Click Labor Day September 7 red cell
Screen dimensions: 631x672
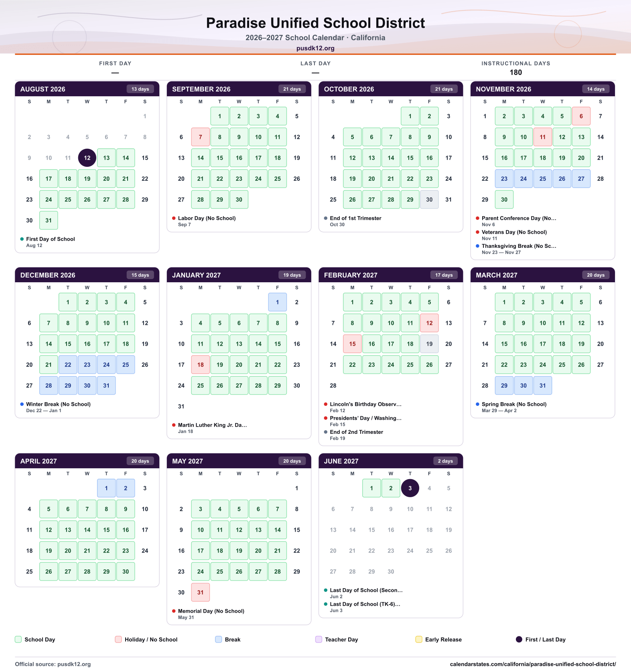[201, 137]
